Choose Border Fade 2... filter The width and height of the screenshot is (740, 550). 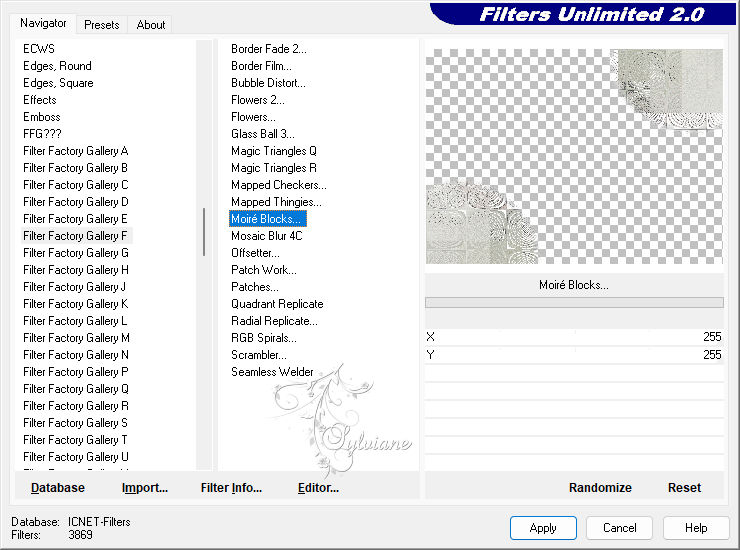click(269, 49)
